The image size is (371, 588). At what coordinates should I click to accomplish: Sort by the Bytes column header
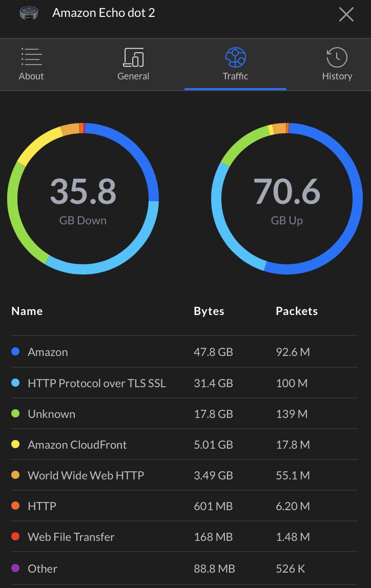pyautogui.click(x=209, y=311)
